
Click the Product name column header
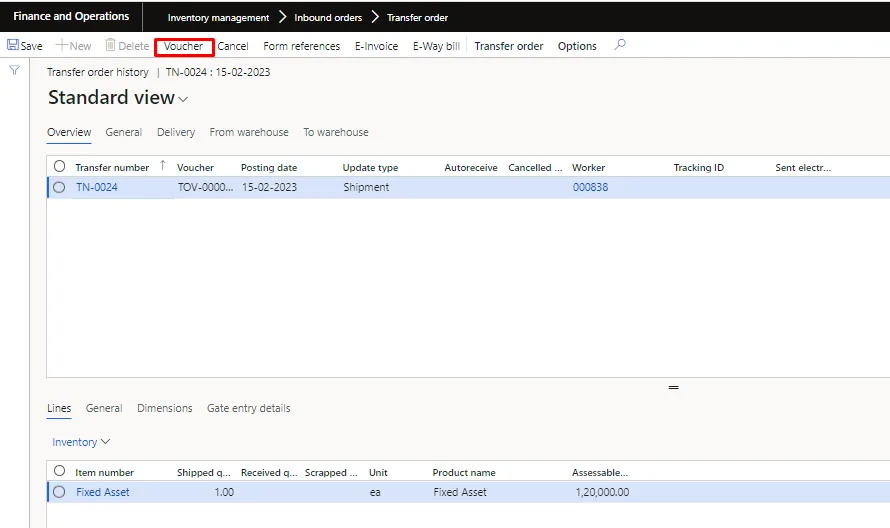[464, 472]
